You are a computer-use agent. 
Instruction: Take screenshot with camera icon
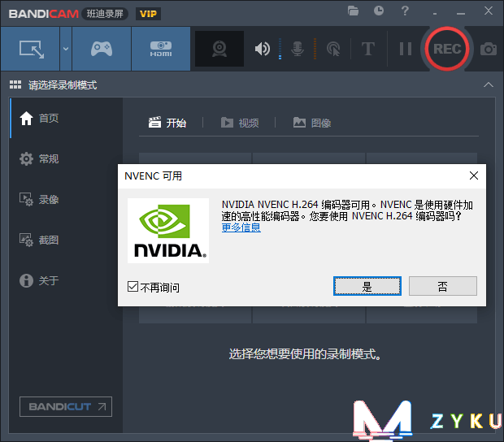(489, 49)
